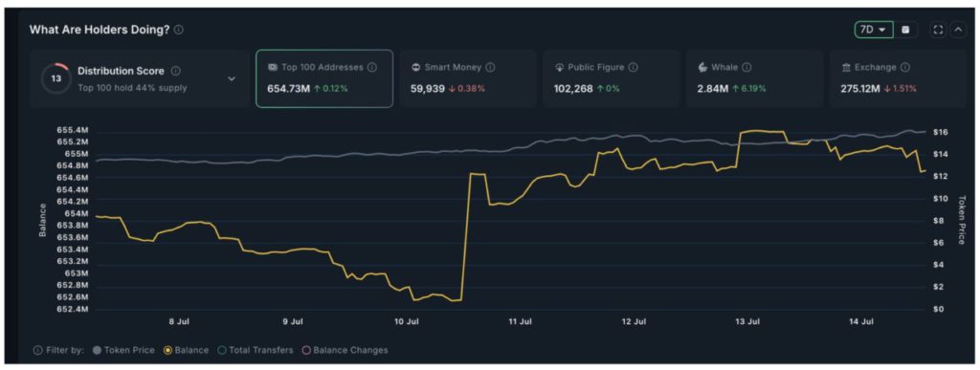Viewport: 980px width, 370px height.
Task: Collapse the holders panel with chevron up
Action: [x=958, y=30]
